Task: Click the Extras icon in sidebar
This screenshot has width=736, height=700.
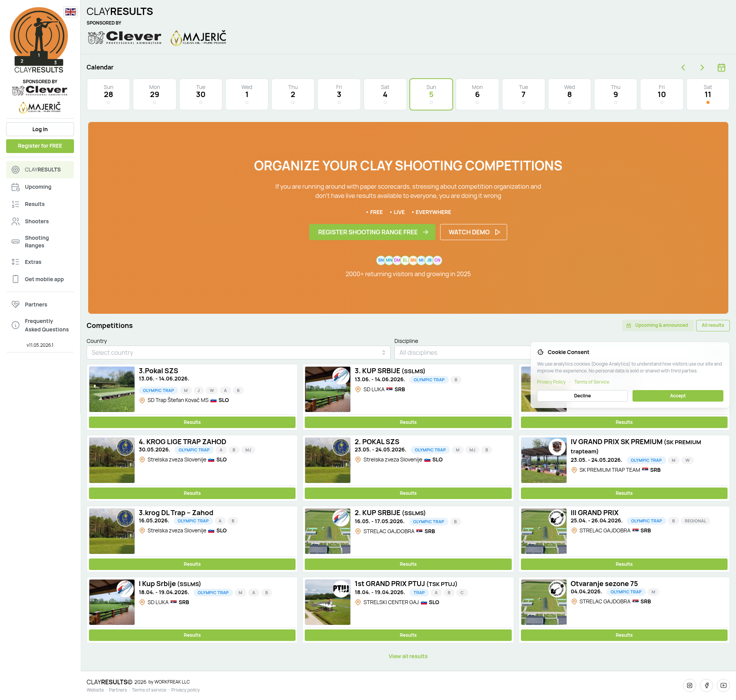Action: (15, 262)
